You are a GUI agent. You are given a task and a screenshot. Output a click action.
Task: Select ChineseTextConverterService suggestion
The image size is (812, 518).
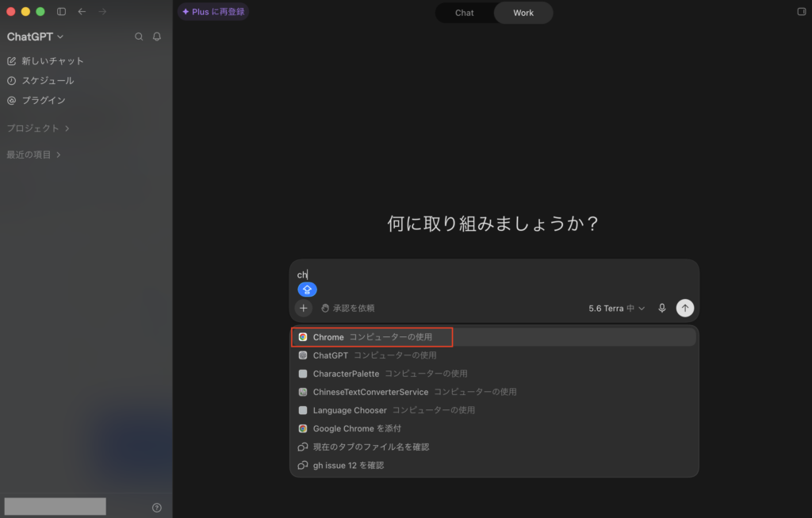pyautogui.click(x=494, y=392)
